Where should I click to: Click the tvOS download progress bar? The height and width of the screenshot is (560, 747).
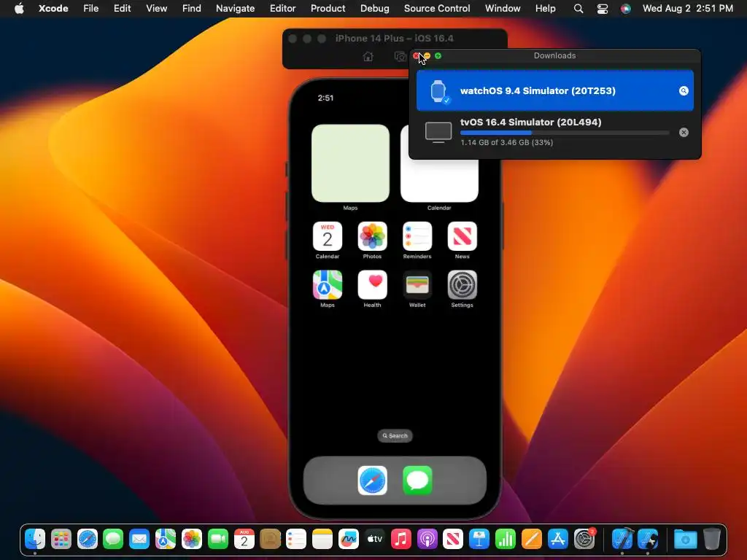click(565, 133)
